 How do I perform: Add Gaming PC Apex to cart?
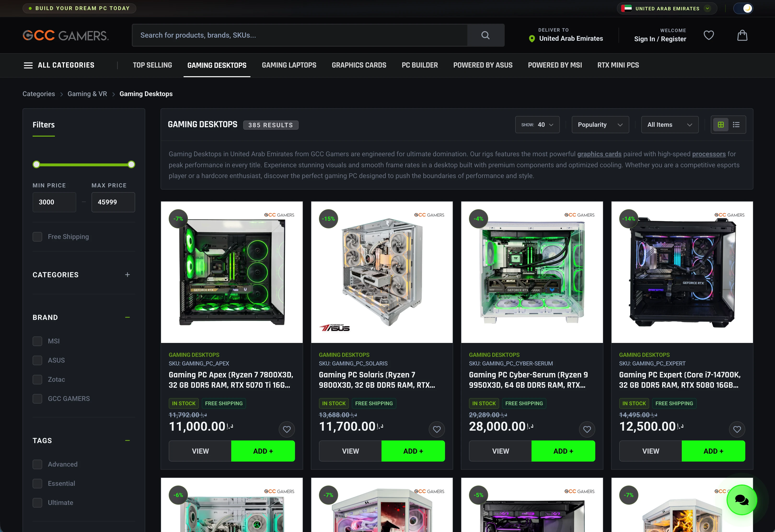click(263, 451)
